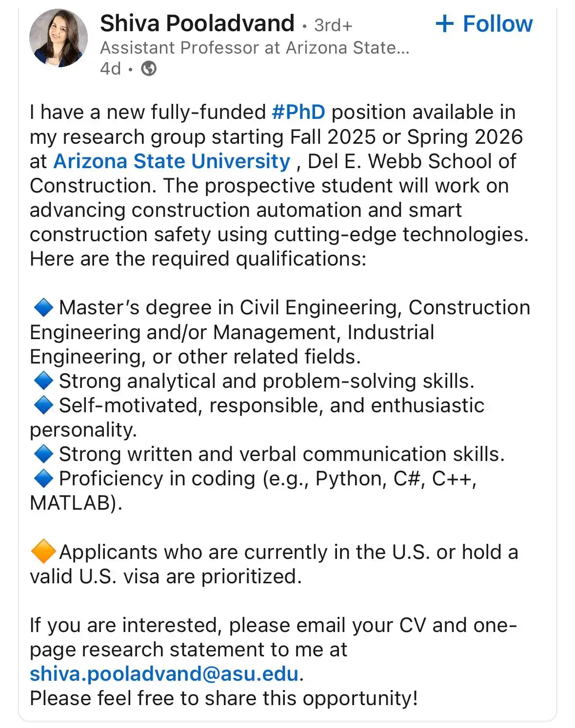Open Shiva Pooladvand's profile photo
The image size is (575, 728).
pyautogui.click(x=59, y=38)
